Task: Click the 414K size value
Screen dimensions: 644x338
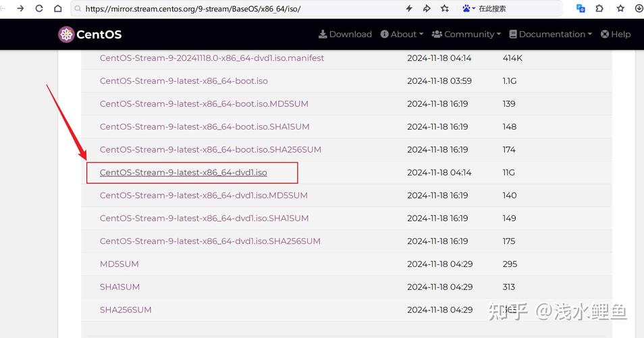Action: point(512,58)
